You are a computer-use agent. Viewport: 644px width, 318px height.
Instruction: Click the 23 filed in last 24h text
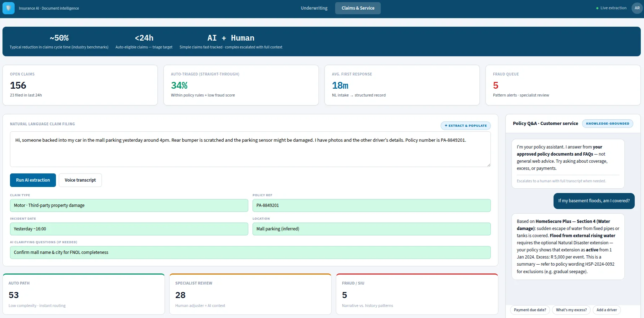pos(26,95)
